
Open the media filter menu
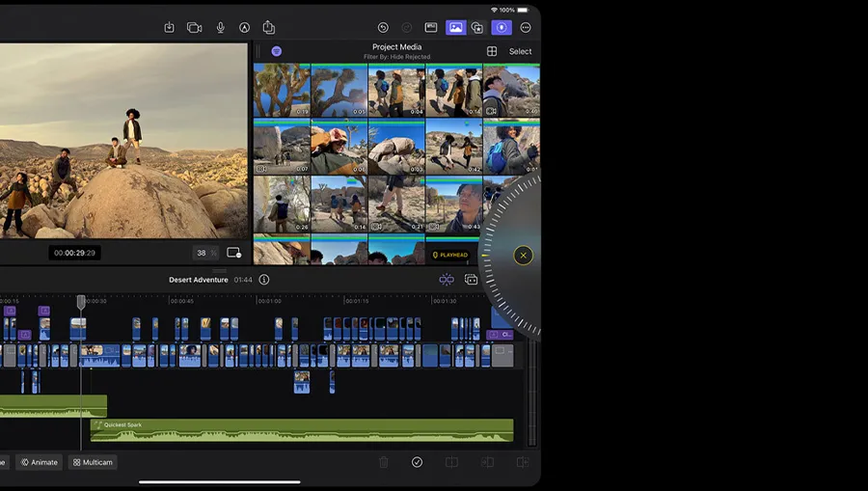pyautogui.click(x=277, y=51)
